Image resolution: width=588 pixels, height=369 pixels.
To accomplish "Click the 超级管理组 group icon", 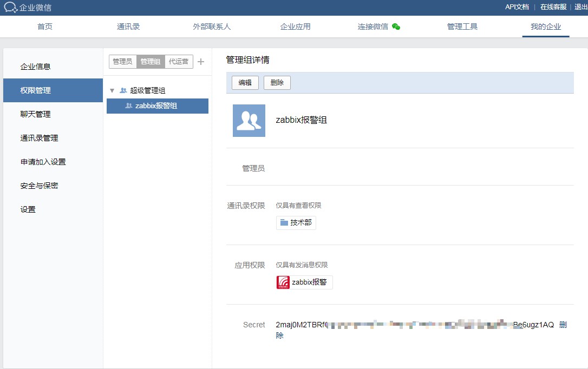I will tap(123, 90).
